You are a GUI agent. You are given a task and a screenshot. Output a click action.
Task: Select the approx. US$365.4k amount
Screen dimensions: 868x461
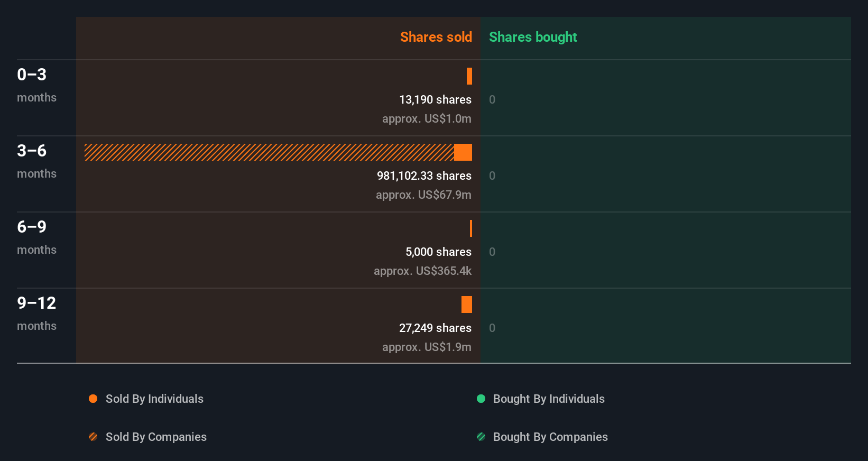click(422, 271)
